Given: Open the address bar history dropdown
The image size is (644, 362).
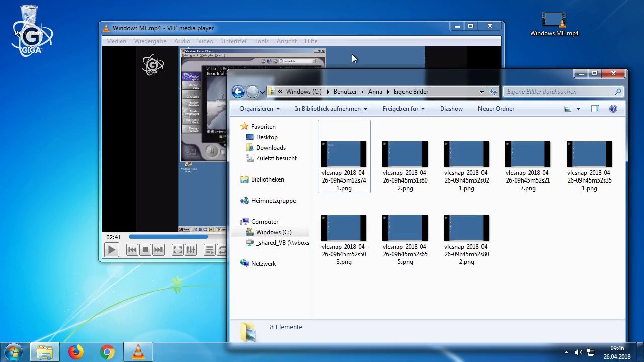Looking at the screenshot, I should click(481, 92).
